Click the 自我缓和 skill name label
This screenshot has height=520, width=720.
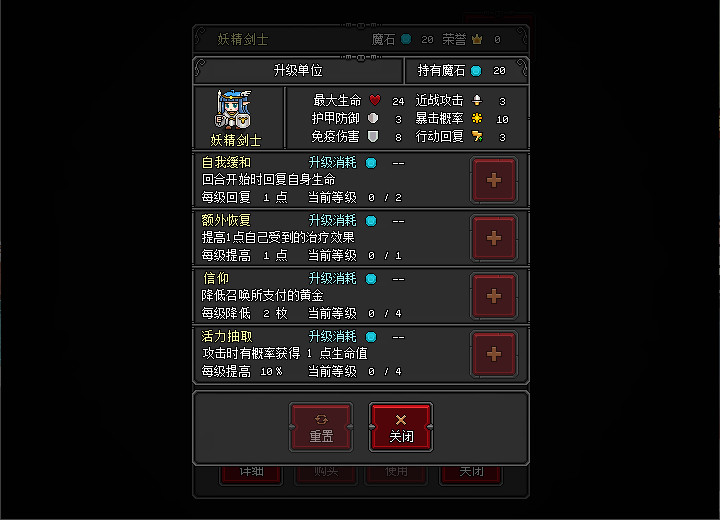[x=226, y=163]
